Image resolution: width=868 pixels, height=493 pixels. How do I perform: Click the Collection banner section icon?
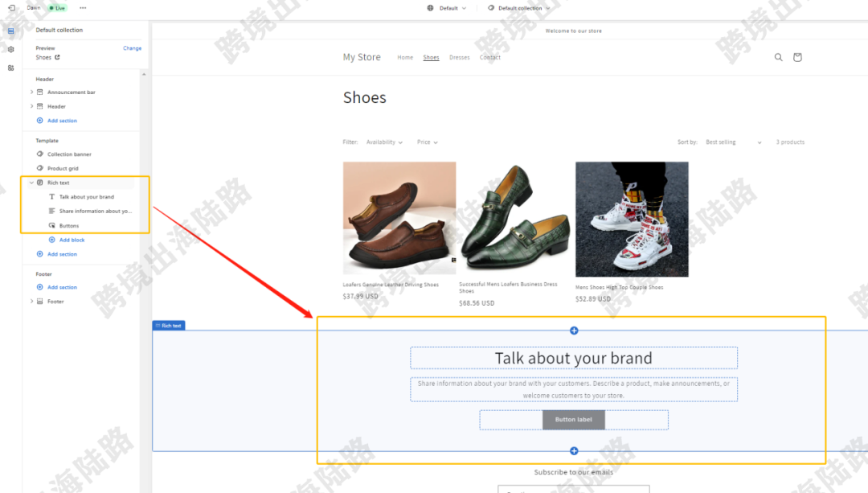click(x=40, y=154)
